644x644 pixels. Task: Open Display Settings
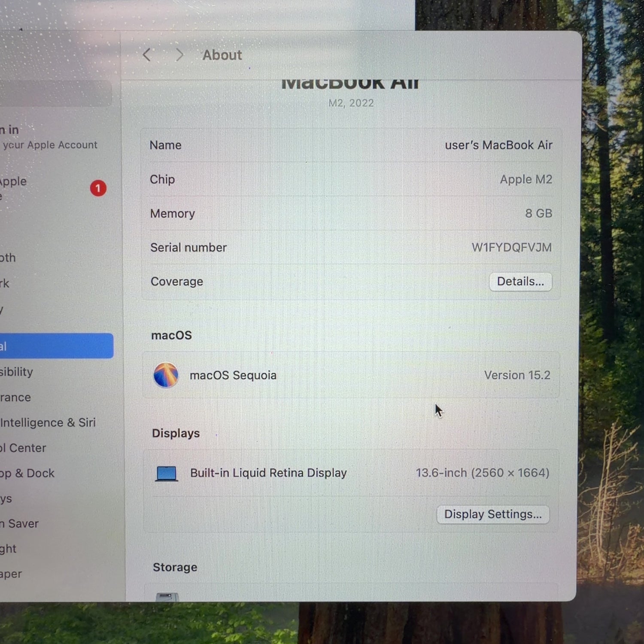click(x=493, y=514)
